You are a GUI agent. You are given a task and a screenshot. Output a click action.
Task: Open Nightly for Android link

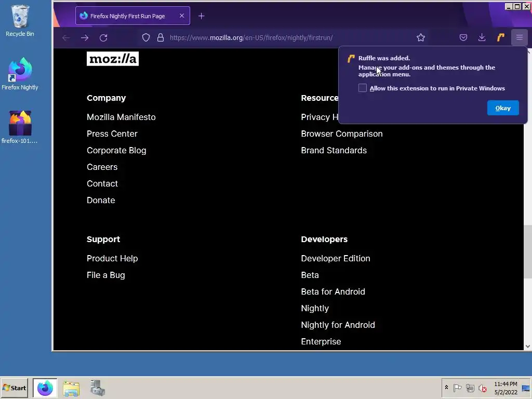tap(338, 325)
